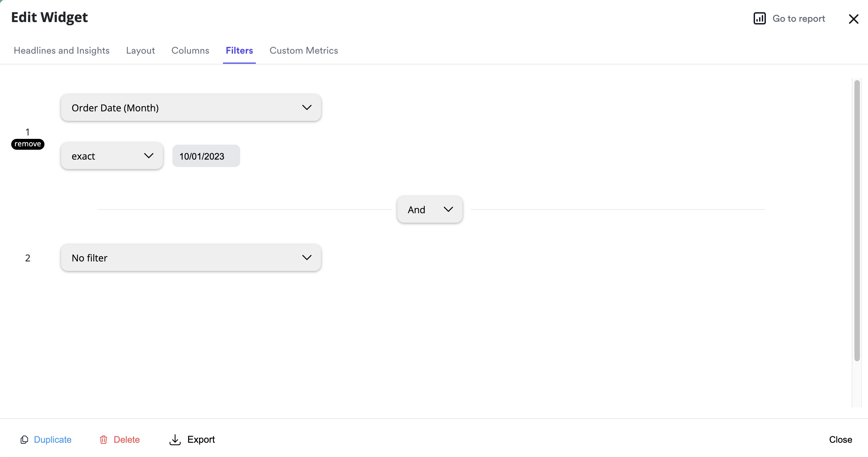Click the vertical scrollbar on the right
The image size is (868, 457).
857,221
